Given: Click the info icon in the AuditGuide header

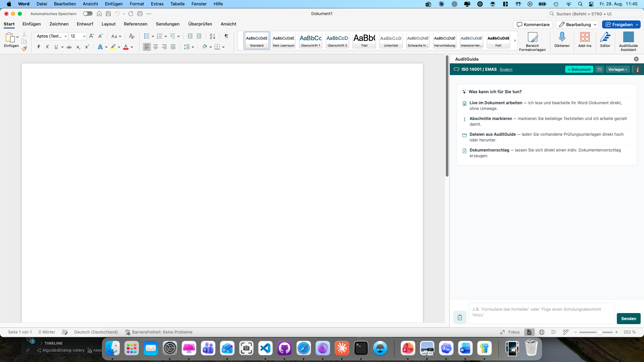Looking at the screenshot, I should tap(638, 70).
